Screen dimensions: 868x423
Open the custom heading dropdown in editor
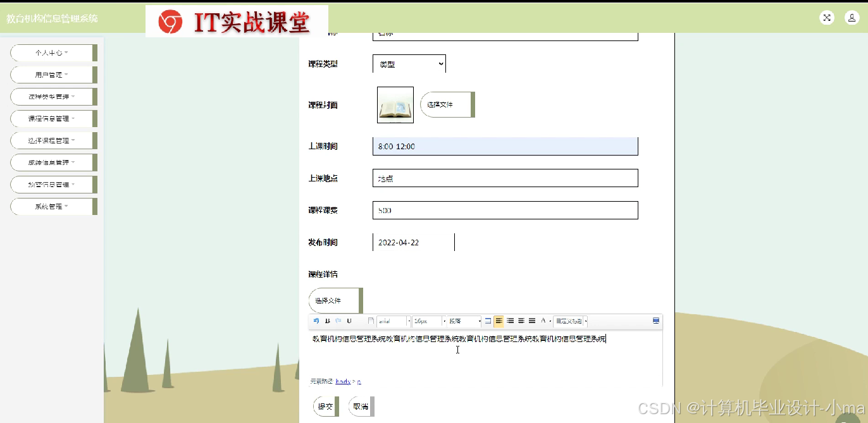[571, 321]
